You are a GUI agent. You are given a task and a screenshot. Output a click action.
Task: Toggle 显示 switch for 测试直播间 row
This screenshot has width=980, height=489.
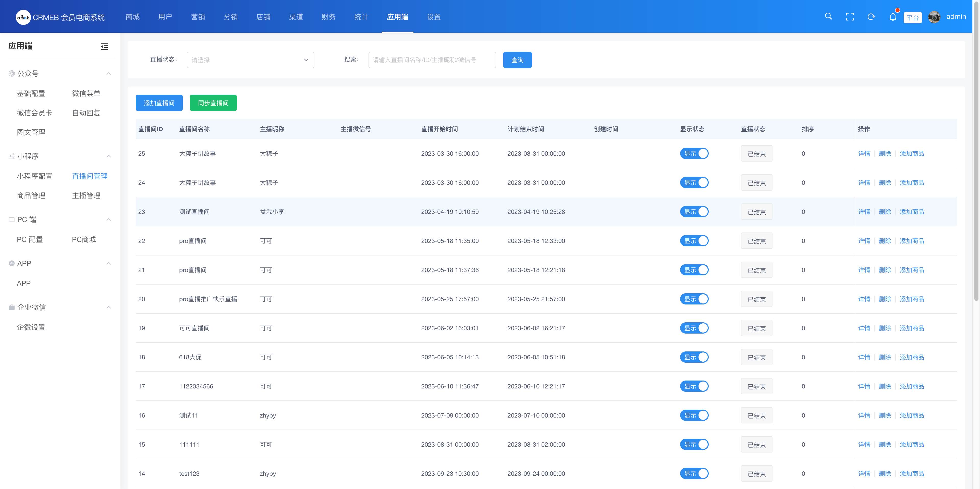tap(694, 212)
